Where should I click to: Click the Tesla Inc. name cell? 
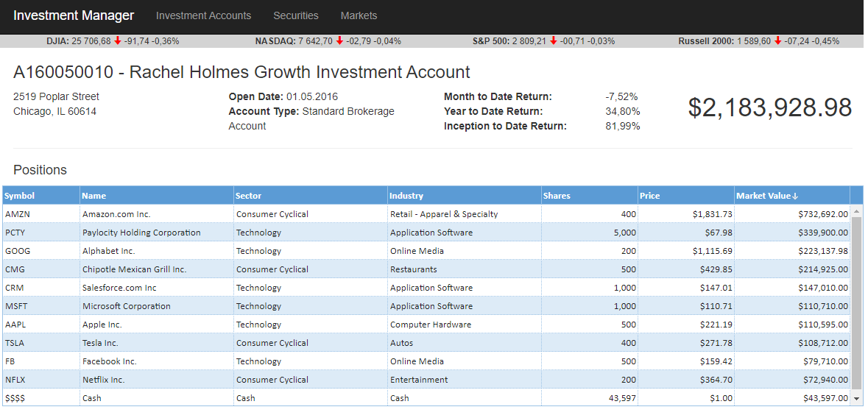[x=157, y=343]
